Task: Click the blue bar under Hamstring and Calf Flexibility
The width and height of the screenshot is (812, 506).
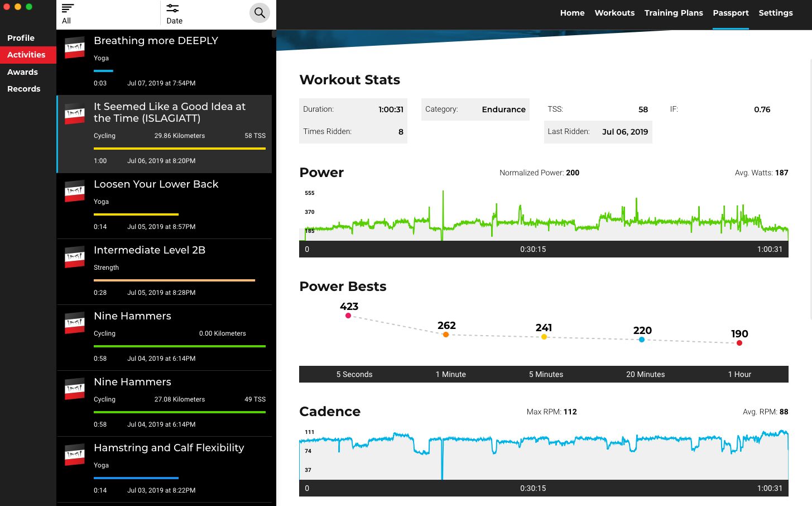Action: 136,478
